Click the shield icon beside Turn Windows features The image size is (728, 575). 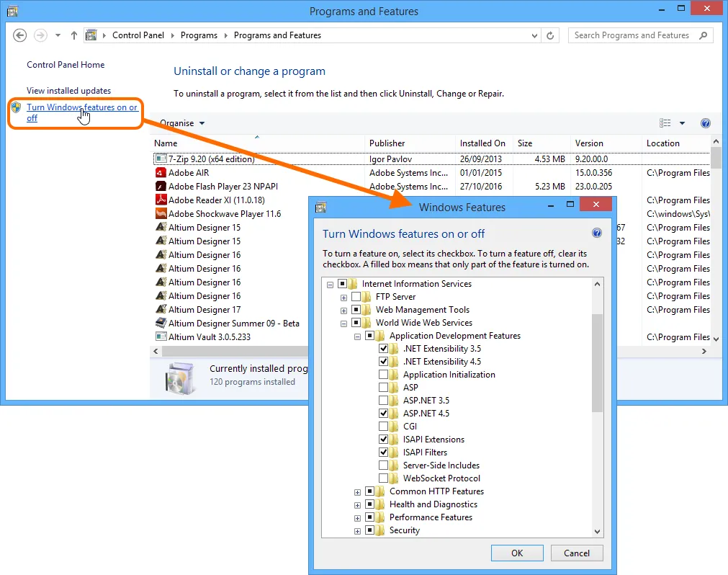click(17, 107)
